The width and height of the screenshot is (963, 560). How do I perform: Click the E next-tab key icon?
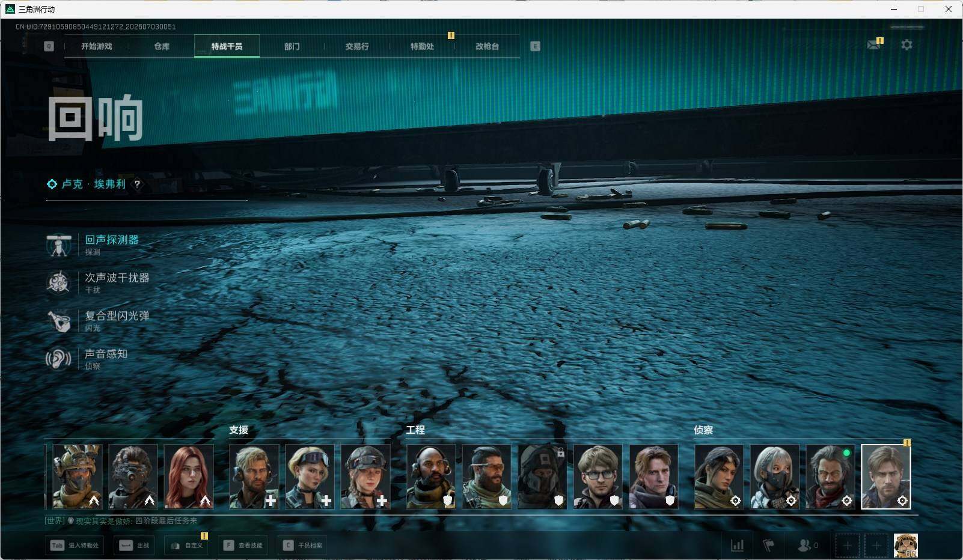(x=535, y=46)
